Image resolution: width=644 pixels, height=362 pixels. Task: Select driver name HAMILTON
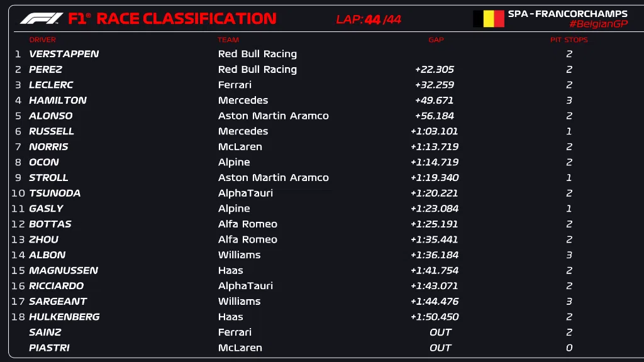58,101
